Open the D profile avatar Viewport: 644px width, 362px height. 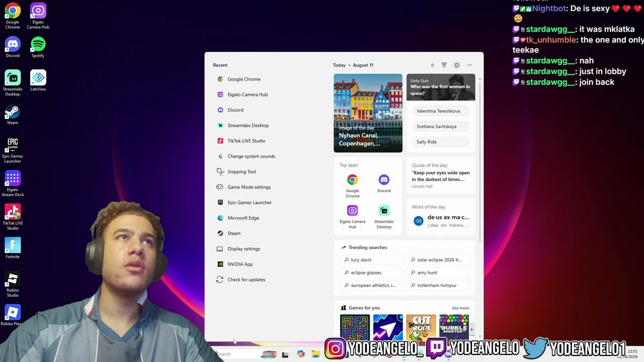[x=457, y=65]
